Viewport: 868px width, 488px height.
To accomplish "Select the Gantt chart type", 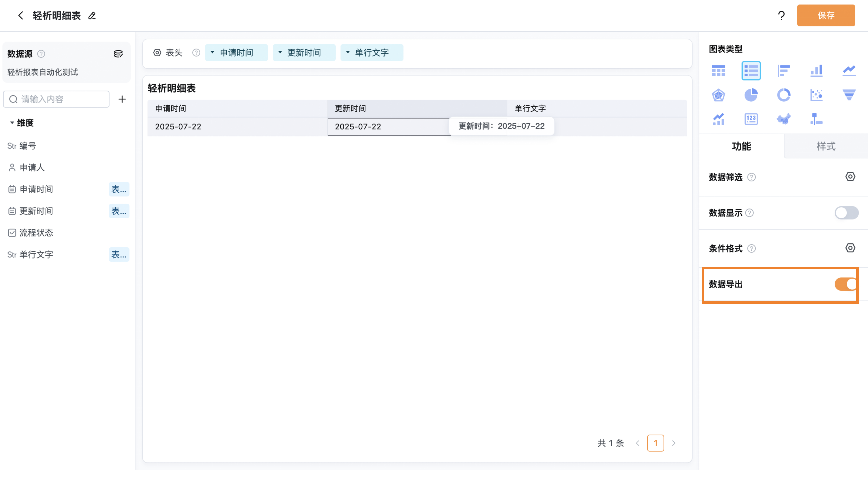I will pos(816,119).
